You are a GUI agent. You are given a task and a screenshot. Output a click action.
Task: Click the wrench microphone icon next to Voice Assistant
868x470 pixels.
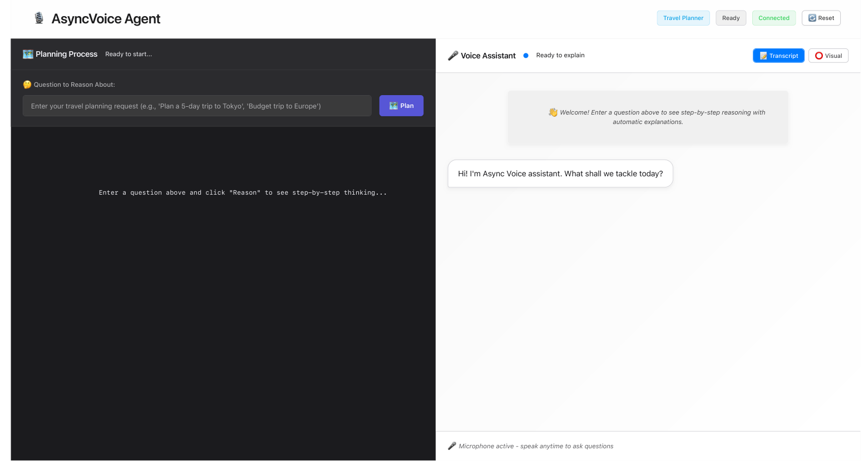(453, 55)
